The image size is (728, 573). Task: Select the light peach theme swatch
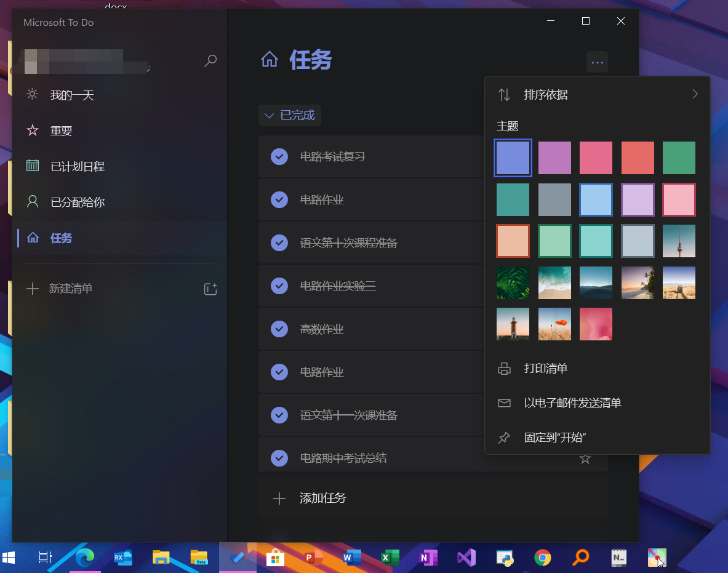(x=513, y=241)
